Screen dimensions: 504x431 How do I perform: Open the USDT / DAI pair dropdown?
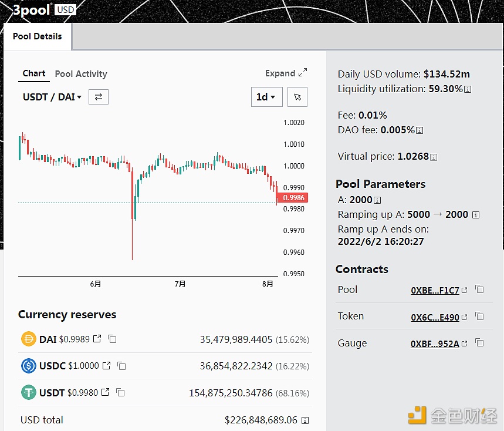[52, 97]
